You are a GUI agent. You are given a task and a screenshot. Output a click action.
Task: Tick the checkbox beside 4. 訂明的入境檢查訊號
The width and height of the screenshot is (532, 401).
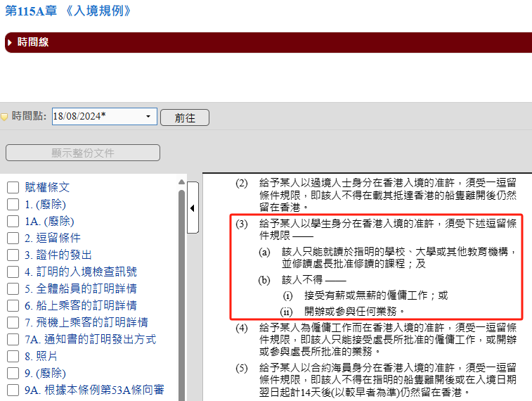pos(13,272)
